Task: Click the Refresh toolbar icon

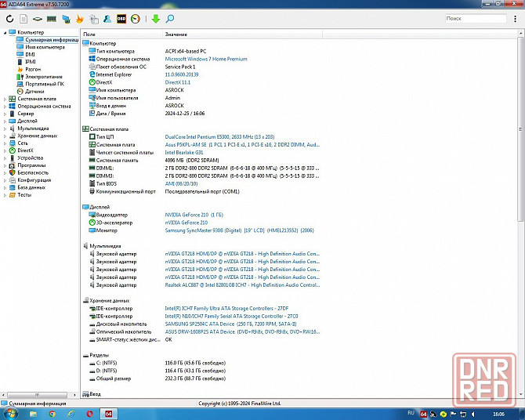Action: [x=9, y=19]
